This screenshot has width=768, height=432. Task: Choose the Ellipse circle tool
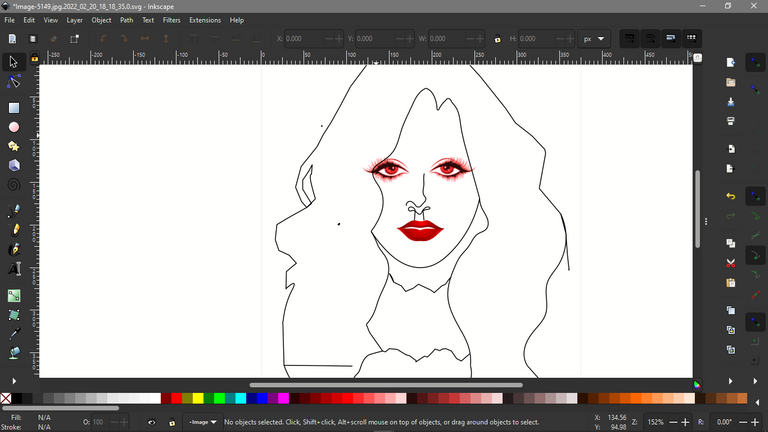pyautogui.click(x=14, y=127)
